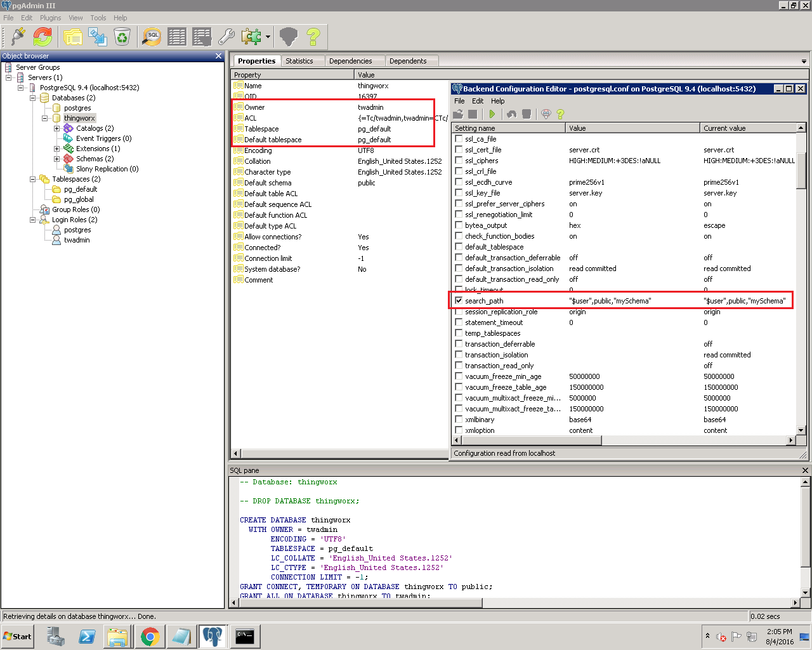Image resolution: width=812 pixels, height=650 pixels.
Task: Click the yellow help question mark in main toolbar
Action: pos(313,37)
